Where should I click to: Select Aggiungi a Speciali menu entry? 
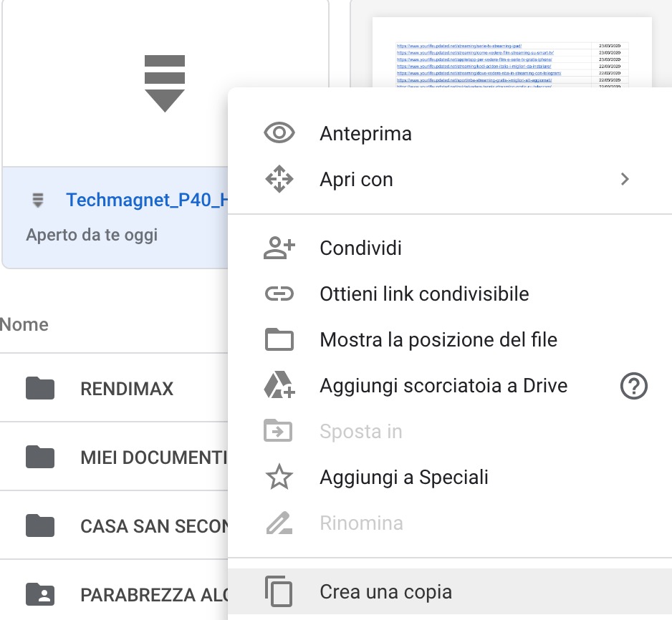click(x=404, y=478)
